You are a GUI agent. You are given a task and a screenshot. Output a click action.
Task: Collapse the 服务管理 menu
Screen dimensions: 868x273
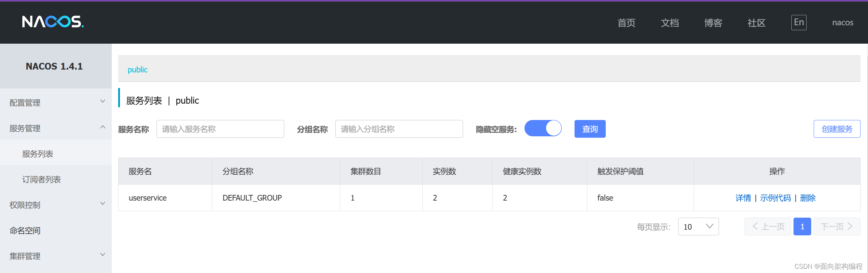tap(56, 128)
